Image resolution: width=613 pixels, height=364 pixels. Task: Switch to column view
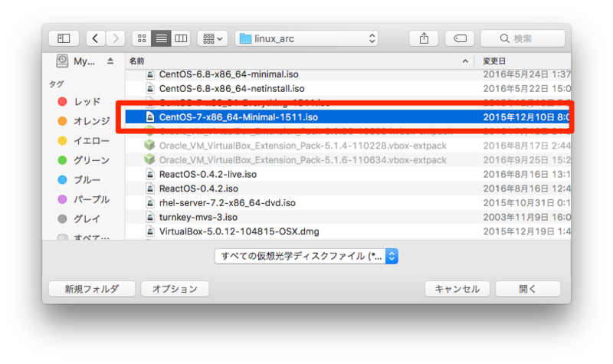click(181, 38)
